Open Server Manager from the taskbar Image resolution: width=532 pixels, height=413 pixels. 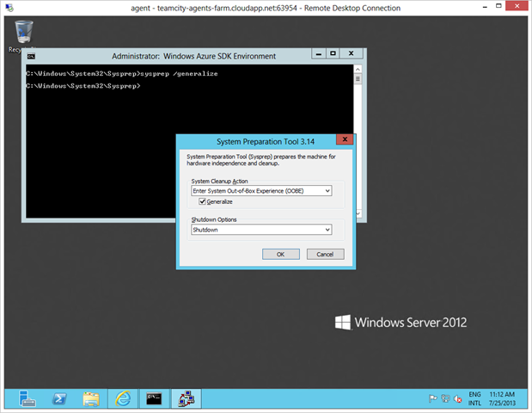[x=28, y=398]
